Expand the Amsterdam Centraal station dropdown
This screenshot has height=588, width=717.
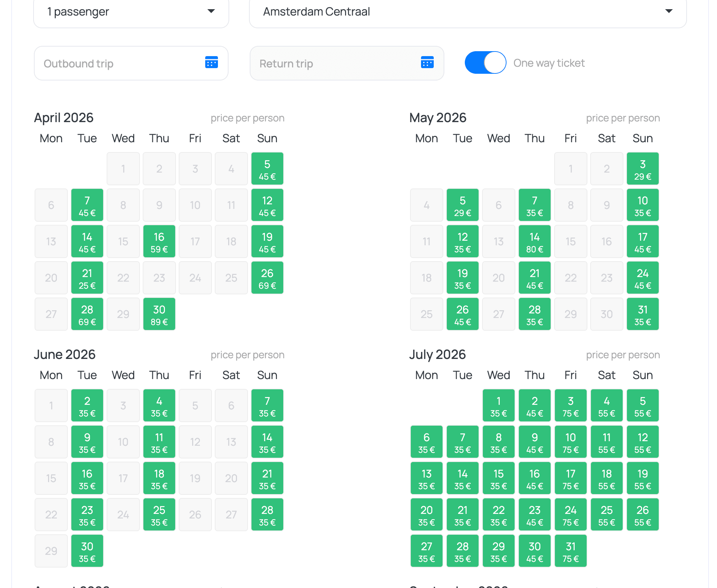click(x=668, y=11)
